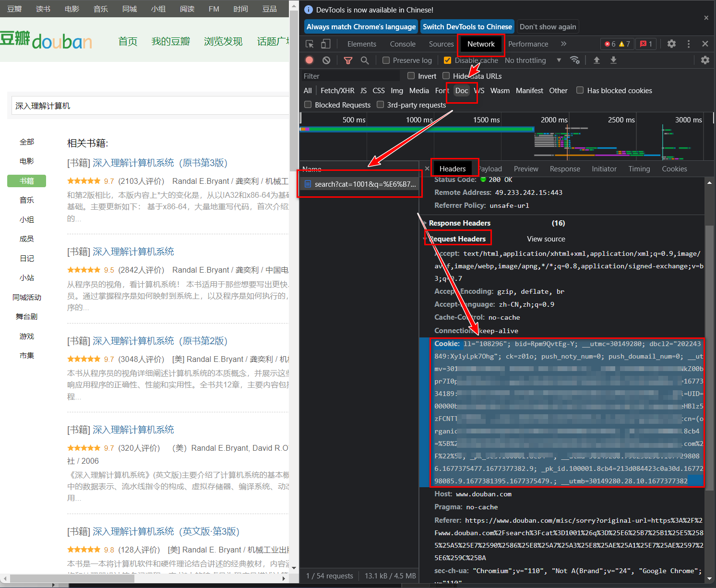Open the Cookies tab of request
The width and height of the screenshot is (716, 588).
674,168
